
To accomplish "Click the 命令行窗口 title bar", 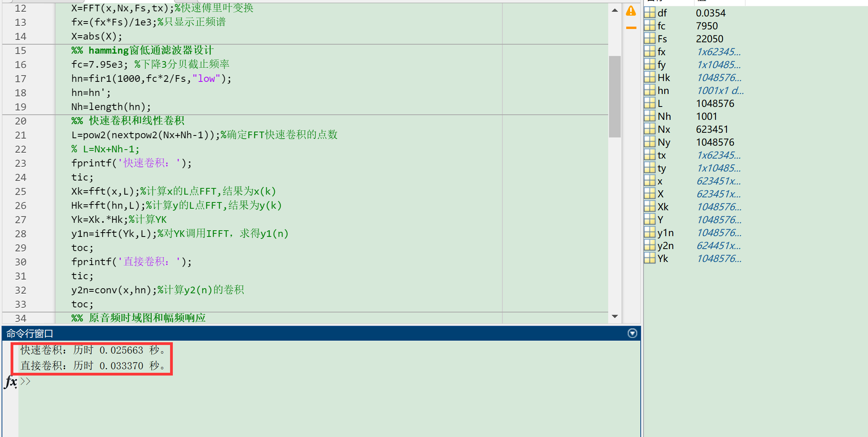I will [x=30, y=334].
